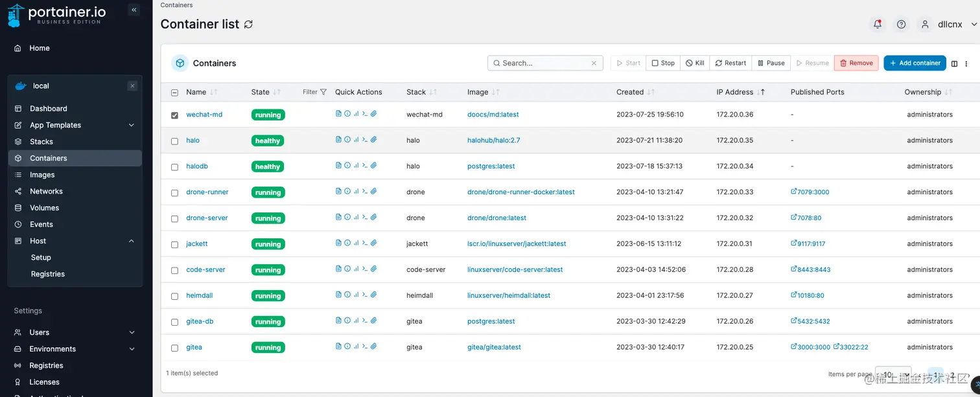This screenshot has height=397, width=980.
Task: Attach to the halodb container via paperclip icon
Action: [x=374, y=165]
